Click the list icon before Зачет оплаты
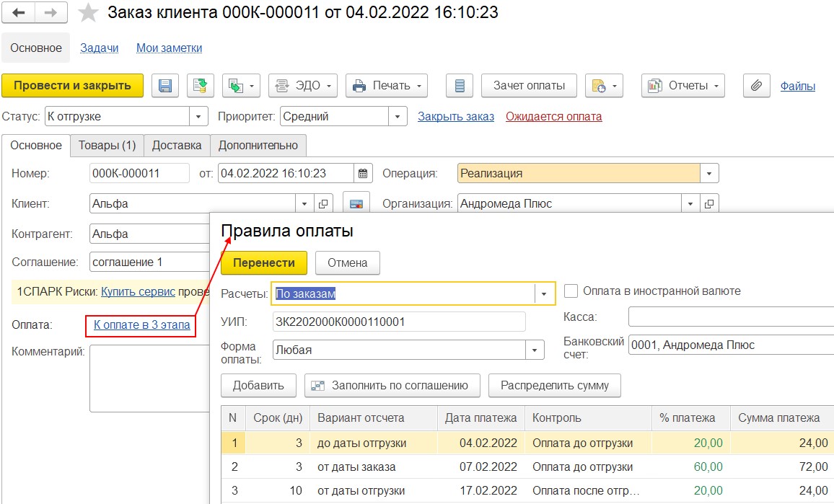 pyautogui.click(x=459, y=86)
